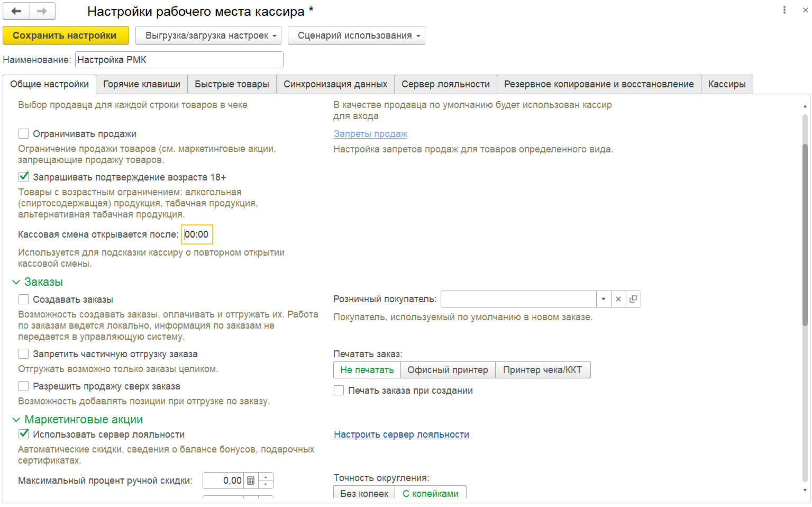
Task: Increase the maximum manual discount percent
Action: 266,477
